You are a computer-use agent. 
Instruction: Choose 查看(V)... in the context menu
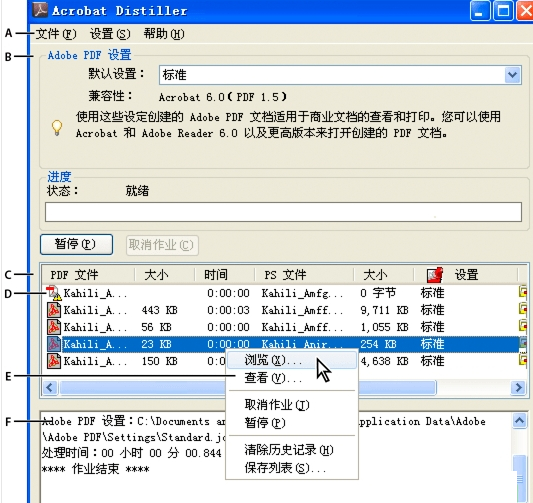(292, 378)
